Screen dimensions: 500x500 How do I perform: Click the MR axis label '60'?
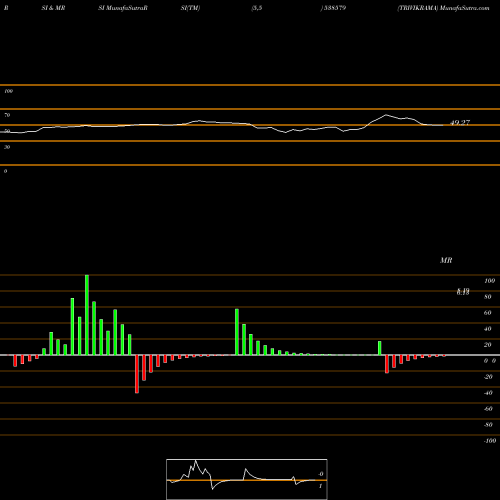pyautogui.click(x=488, y=313)
